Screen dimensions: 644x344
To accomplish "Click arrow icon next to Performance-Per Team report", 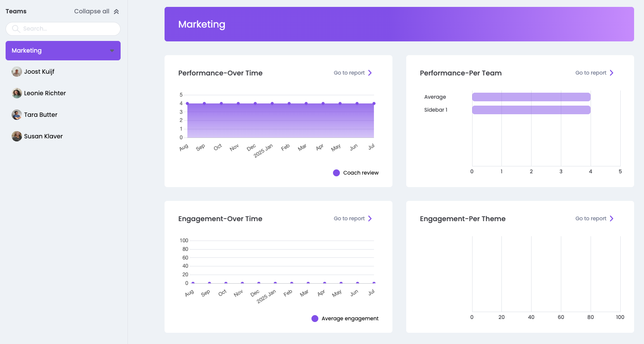I will coord(612,73).
